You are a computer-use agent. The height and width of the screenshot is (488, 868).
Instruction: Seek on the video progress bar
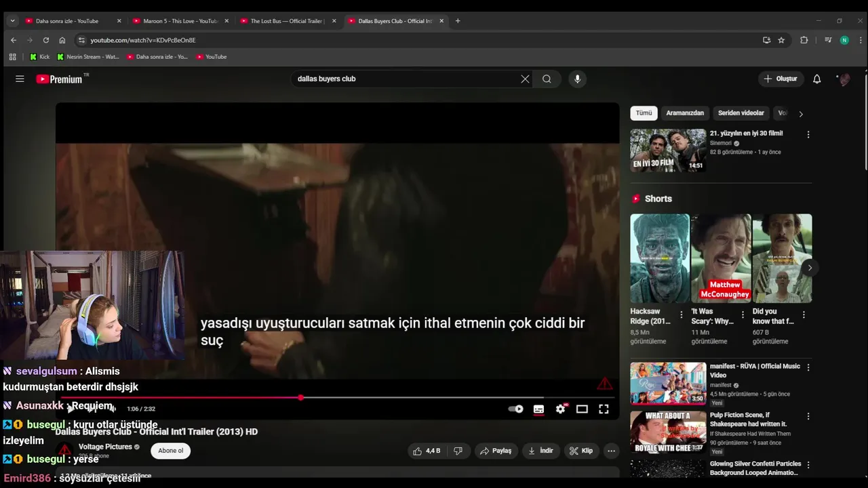point(337,398)
